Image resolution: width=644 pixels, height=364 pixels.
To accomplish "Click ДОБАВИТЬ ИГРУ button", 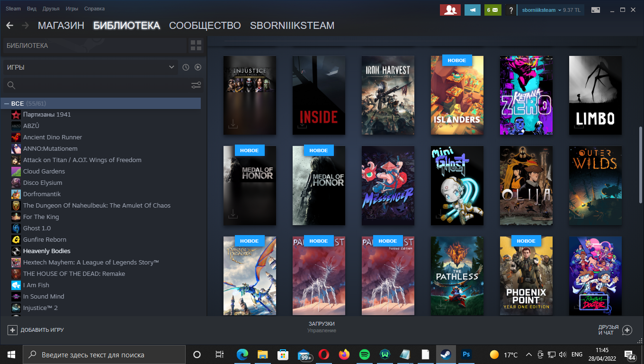I will click(36, 330).
